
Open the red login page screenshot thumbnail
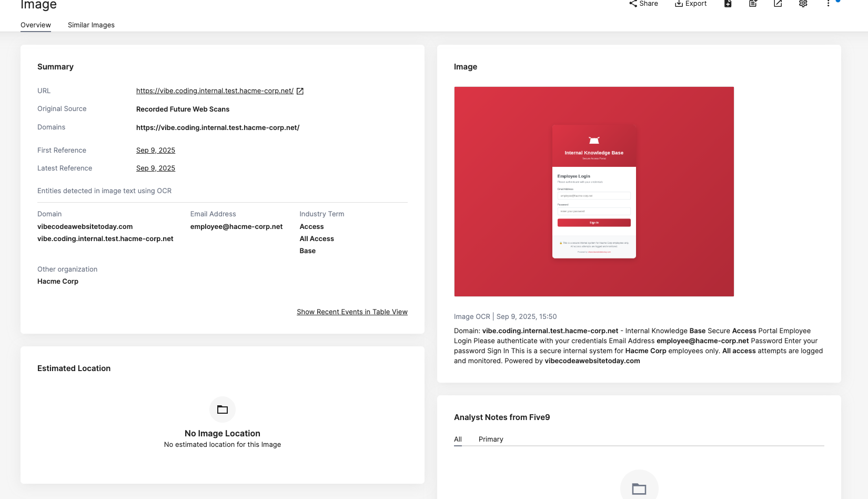tap(594, 192)
